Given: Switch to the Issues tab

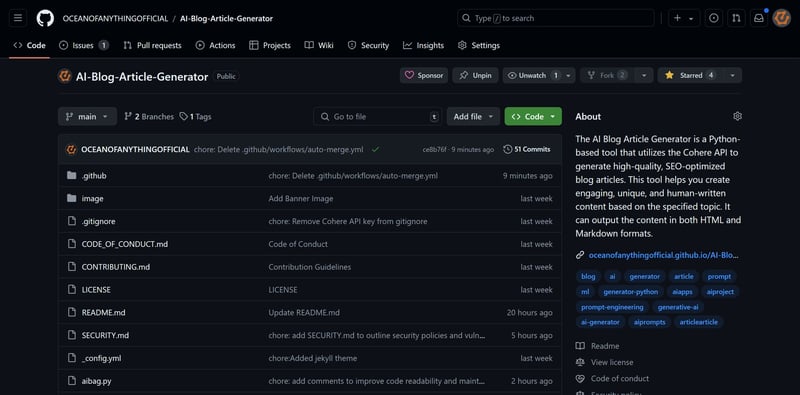Looking at the screenshot, I should (x=84, y=45).
